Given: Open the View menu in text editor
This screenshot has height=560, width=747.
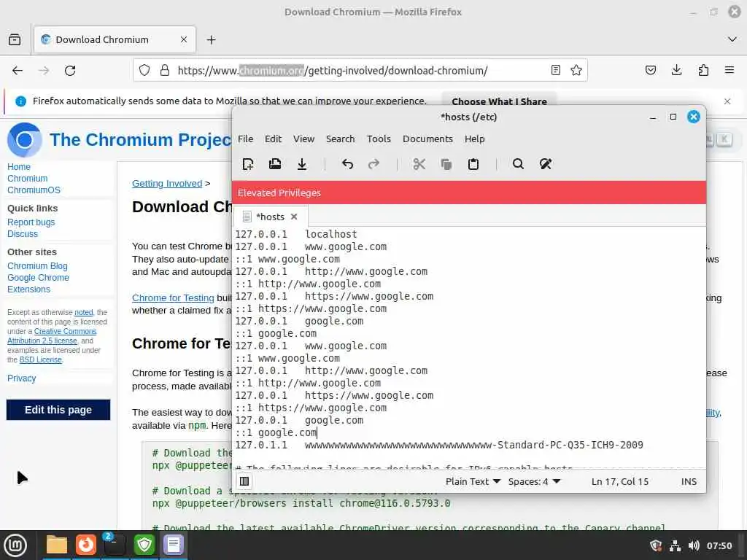Looking at the screenshot, I should coord(304,139).
